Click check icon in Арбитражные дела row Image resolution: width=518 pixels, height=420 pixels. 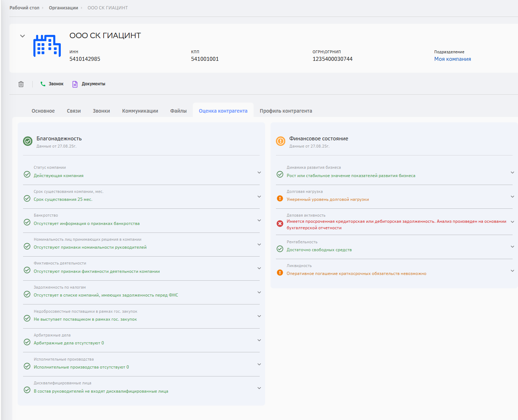pyautogui.click(x=27, y=342)
